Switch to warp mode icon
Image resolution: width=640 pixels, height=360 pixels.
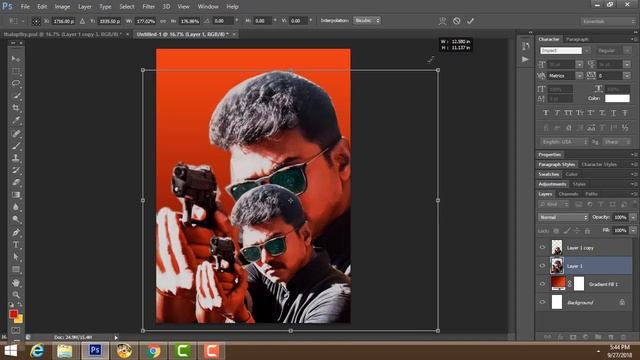coord(442,21)
